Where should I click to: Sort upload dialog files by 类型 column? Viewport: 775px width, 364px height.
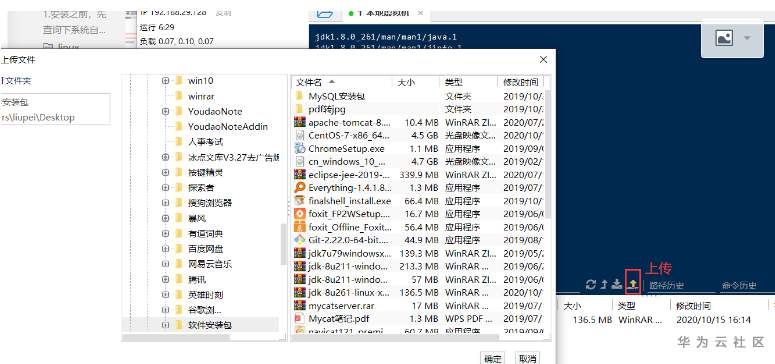(469, 82)
